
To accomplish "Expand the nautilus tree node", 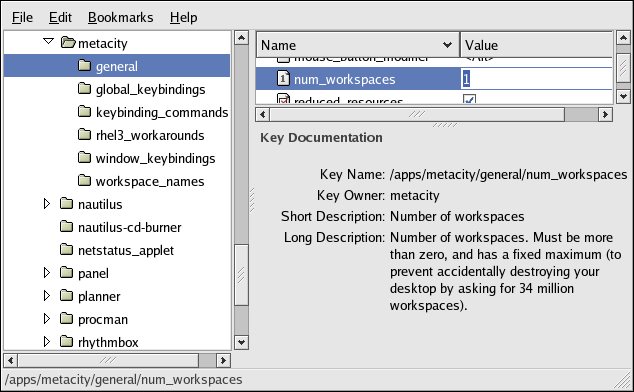I will (47, 203).
